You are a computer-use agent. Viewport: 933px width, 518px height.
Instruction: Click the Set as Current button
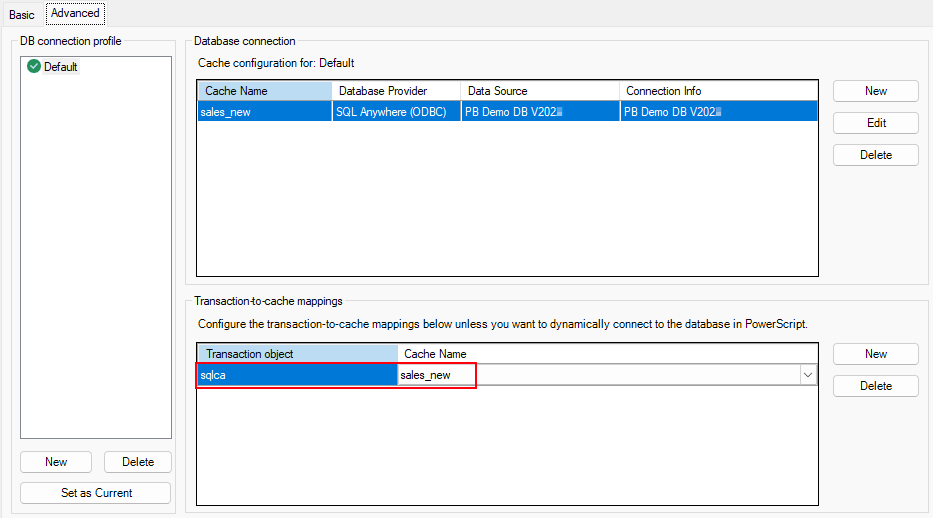pos(96,493)
